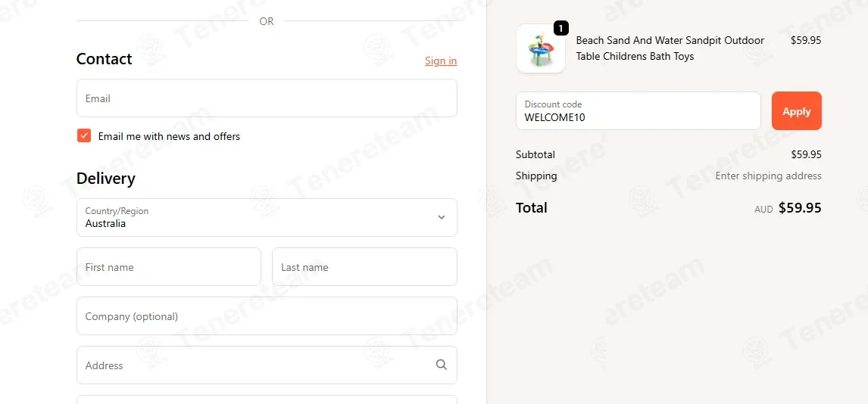Apply the WELCOME10 discount code
Viewport: 868px width, 404px height.
pos(797,111)
